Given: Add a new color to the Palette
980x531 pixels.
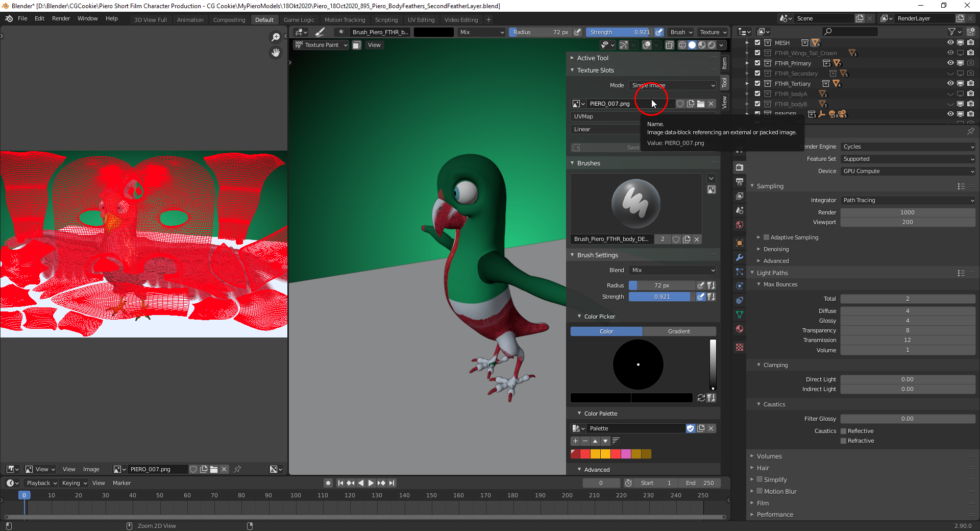Looking at the screenshot, I should (x=576, y=441).
